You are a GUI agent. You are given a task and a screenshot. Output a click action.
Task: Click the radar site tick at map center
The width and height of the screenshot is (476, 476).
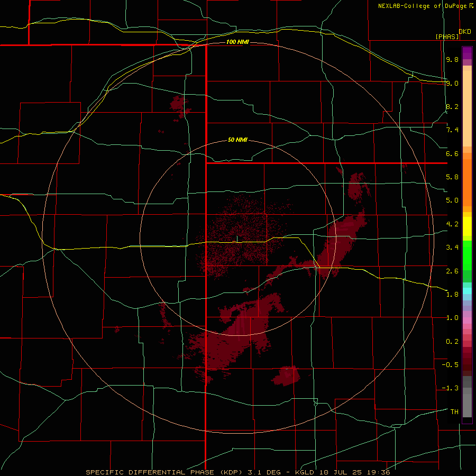coord(237,239)
